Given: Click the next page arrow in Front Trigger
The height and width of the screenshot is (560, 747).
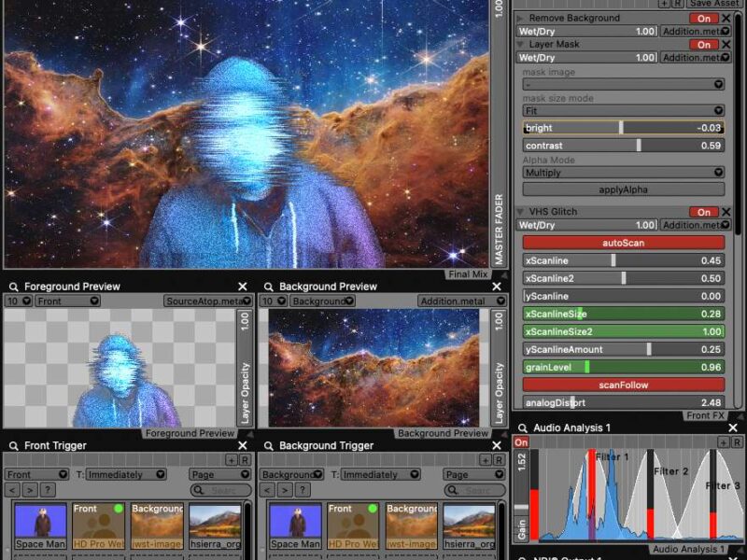Looking at the screenshot, I should 30,490.
